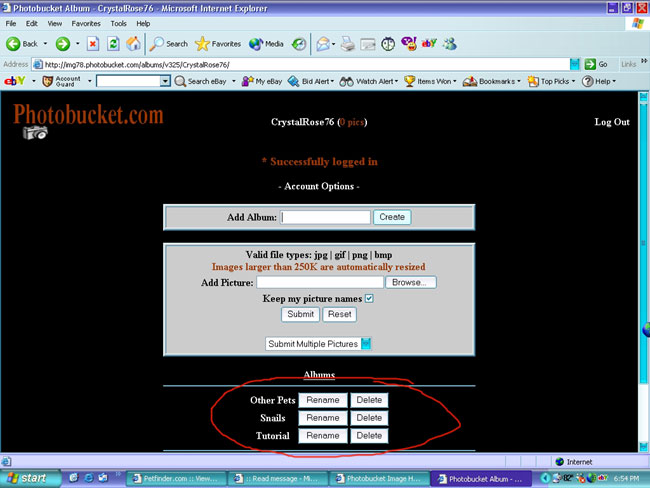Click the Edit page icon after Print
The image size is (650, 488).
point(368,44)
